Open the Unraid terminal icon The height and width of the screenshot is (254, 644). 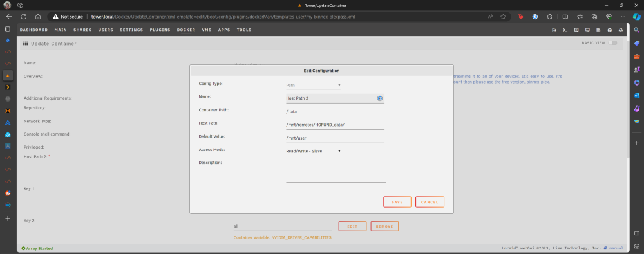(x=565, y=30)
